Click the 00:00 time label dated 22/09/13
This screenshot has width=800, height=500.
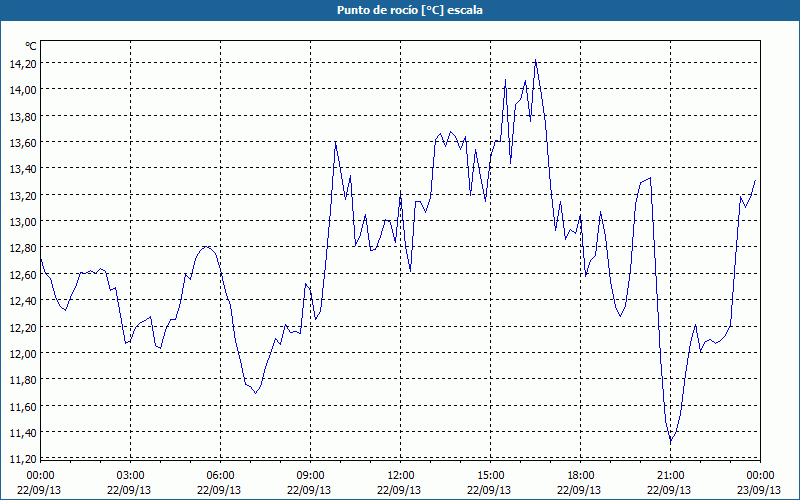[40, 476]
